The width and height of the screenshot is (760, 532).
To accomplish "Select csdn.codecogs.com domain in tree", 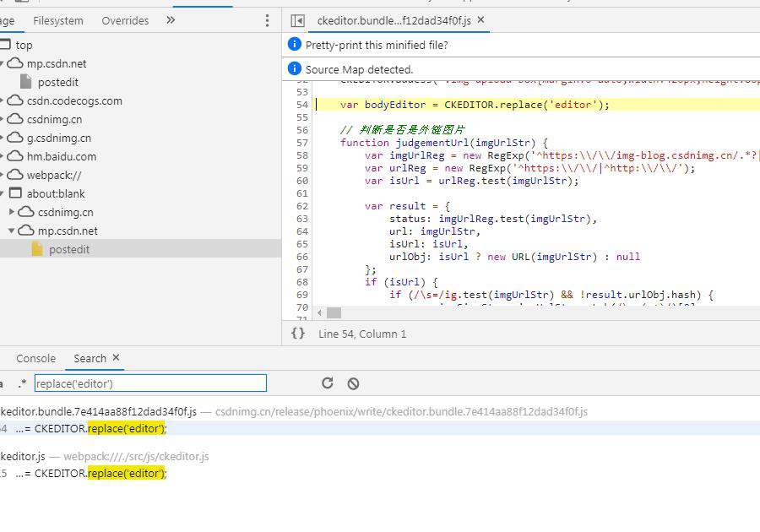I will [x=74, y=100].
